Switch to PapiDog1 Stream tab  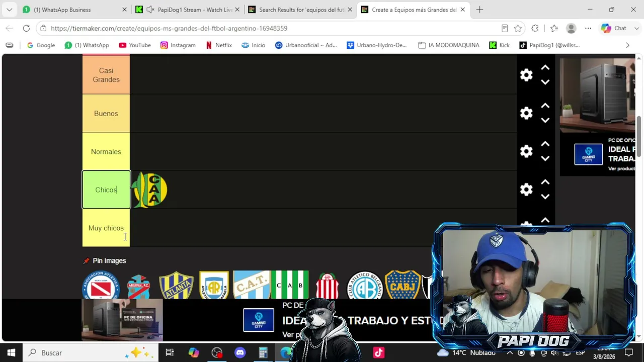coord(188,10)
